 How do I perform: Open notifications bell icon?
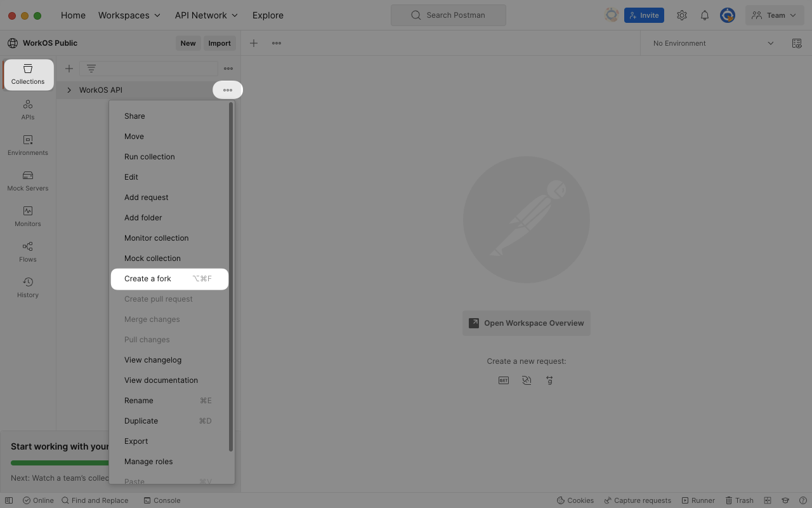coord(704,15)
